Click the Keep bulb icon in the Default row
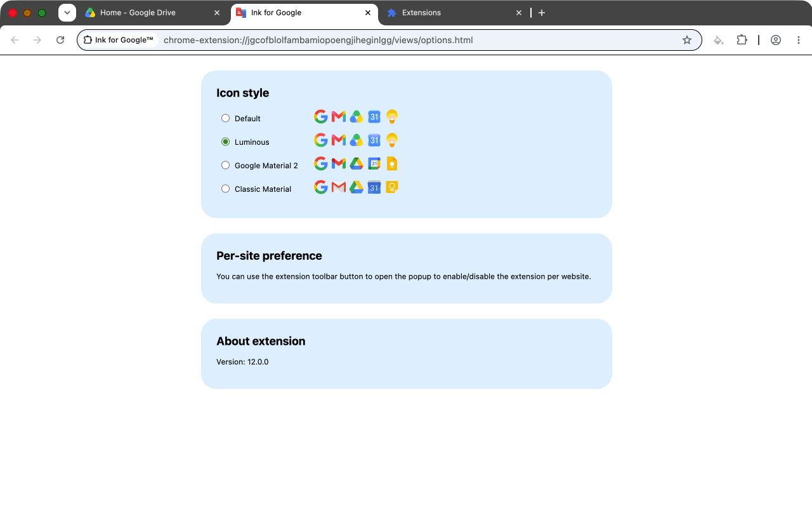The image size is (812, 508). click(x=392, y=117)
